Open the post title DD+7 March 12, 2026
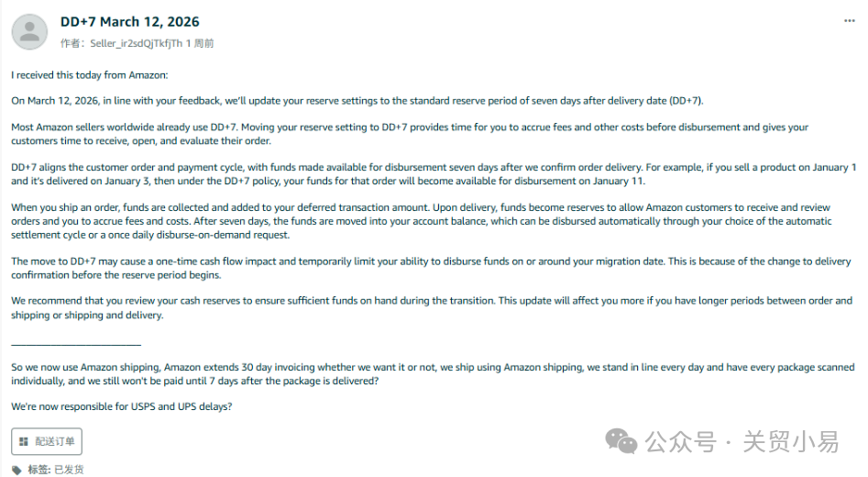This screenshot has height=477, width=868. 129,21
